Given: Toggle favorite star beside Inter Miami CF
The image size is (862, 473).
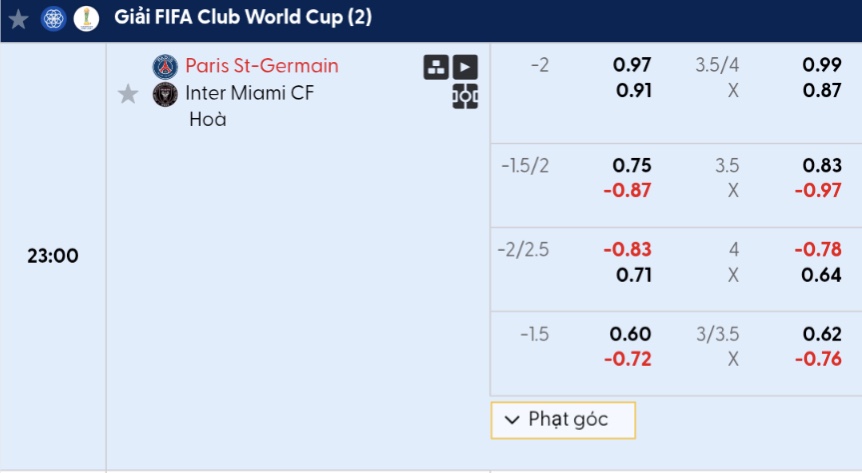Looking at the screenshot, I should tap(128, 94).
